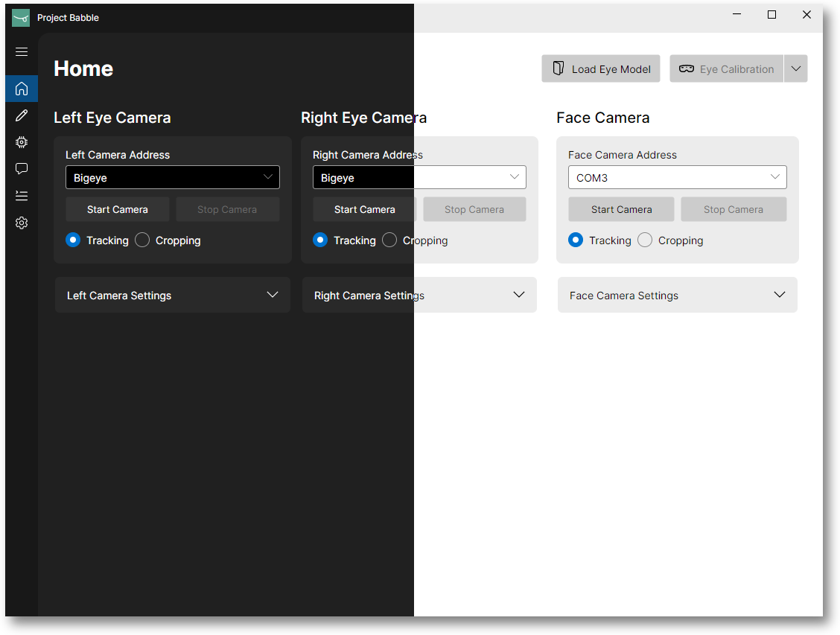This screenshot has height=635, width=840.
Task: Open the Right Camera Address combo box
Action: pos(419,177)
